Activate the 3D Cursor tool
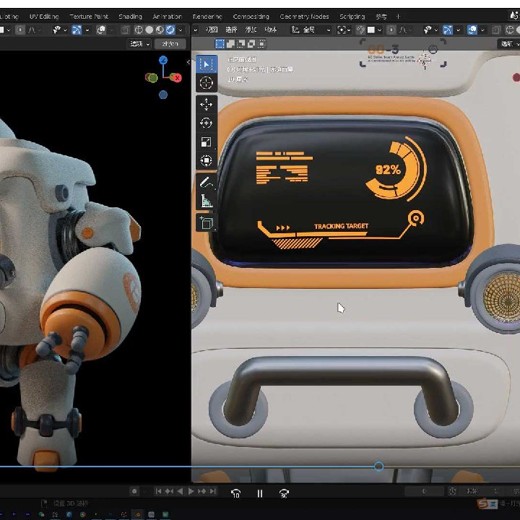 (x=206, y=83)
